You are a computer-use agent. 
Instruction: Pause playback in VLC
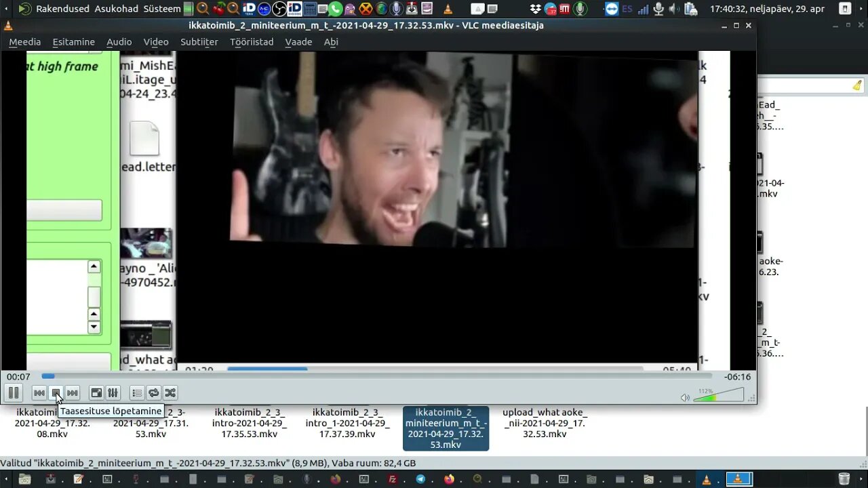pos(13,392)
